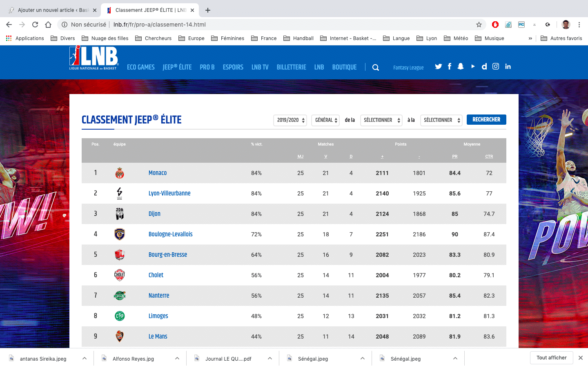
Task: Click the Limoges CSP team logo
Action: tap(120, 316)
